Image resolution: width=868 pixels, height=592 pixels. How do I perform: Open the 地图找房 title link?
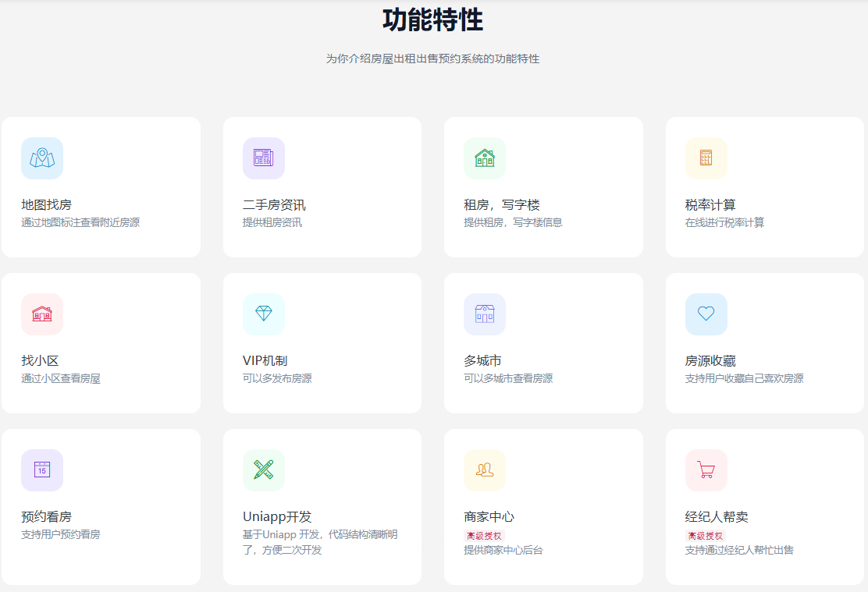(x=46, y=205)
